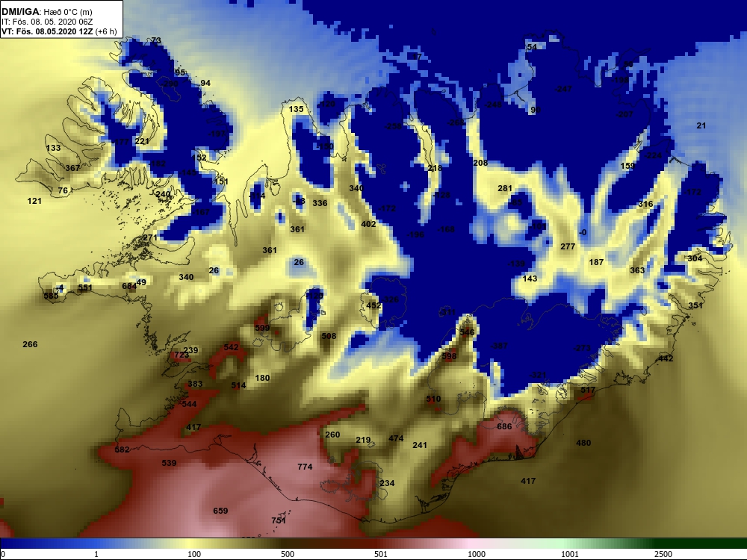Click the 684 map value
The height and width of the screenshot is (560, 747).
pos(128,286)
